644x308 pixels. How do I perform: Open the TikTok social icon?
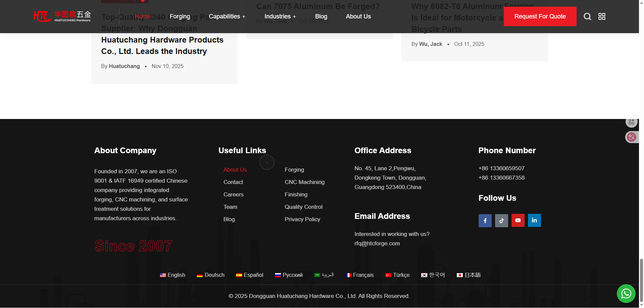click(501, 221)
